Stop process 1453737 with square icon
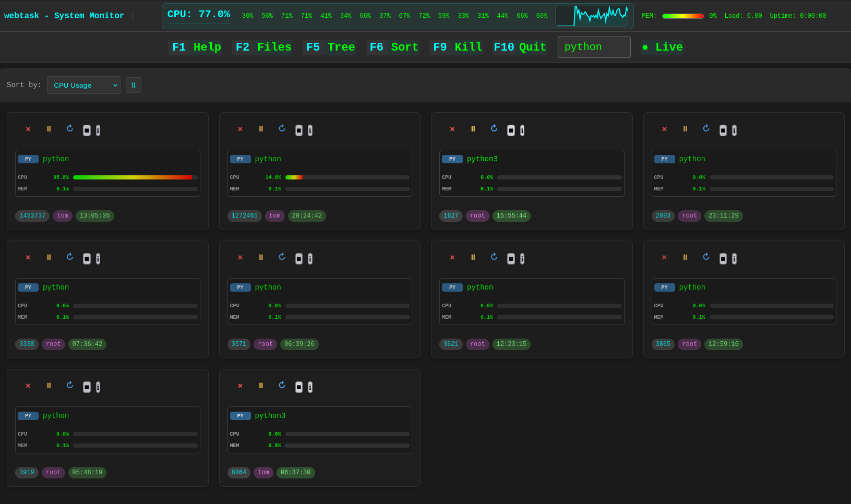Viewport: 851px width, 504px height. pyautogui.click(x=87, y=130)
